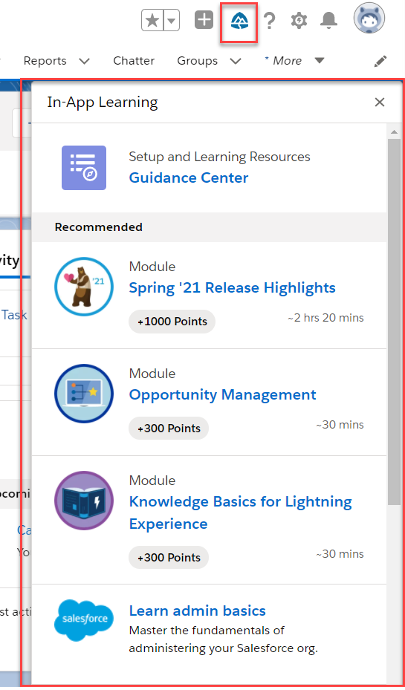Open the Setup gear icon
The image size is (405, 690).
click(299, 21)
